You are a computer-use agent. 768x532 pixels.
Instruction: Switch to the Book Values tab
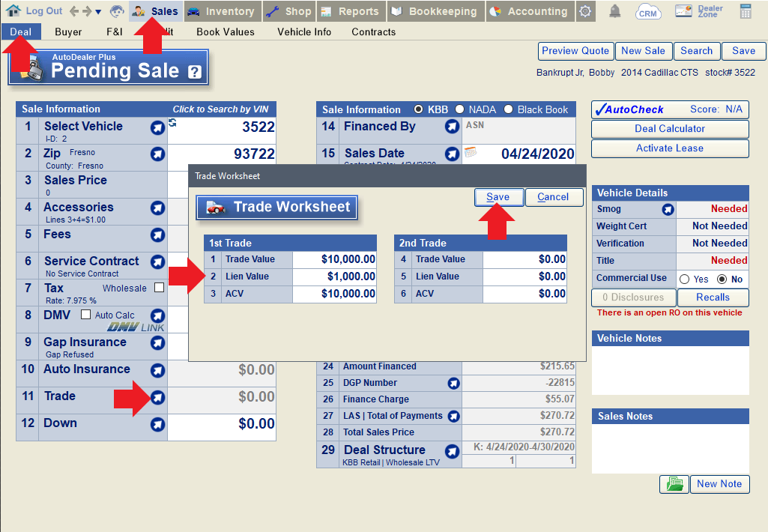coord(226,31)
